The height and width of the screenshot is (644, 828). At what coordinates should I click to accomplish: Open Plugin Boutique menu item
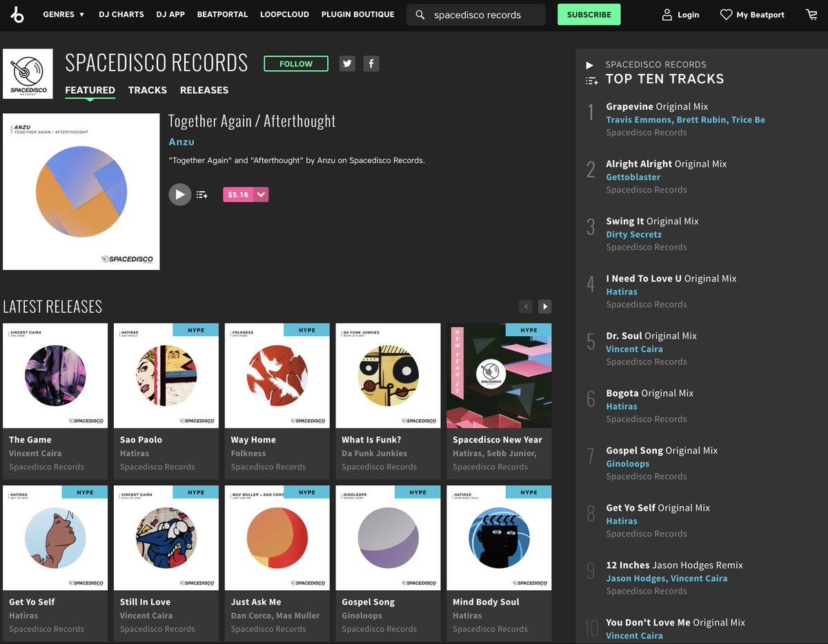point(358,14)
